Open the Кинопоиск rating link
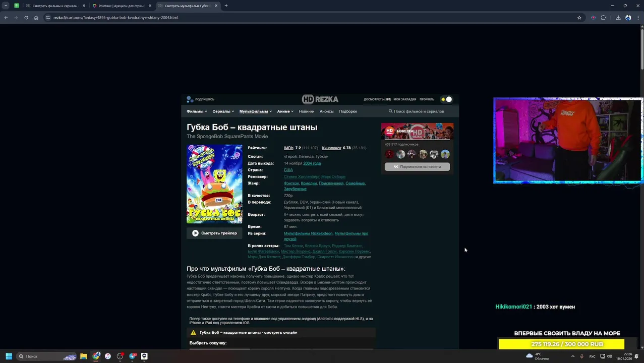The width and height of the screenshot is (644, 363). tap(331, 148)
